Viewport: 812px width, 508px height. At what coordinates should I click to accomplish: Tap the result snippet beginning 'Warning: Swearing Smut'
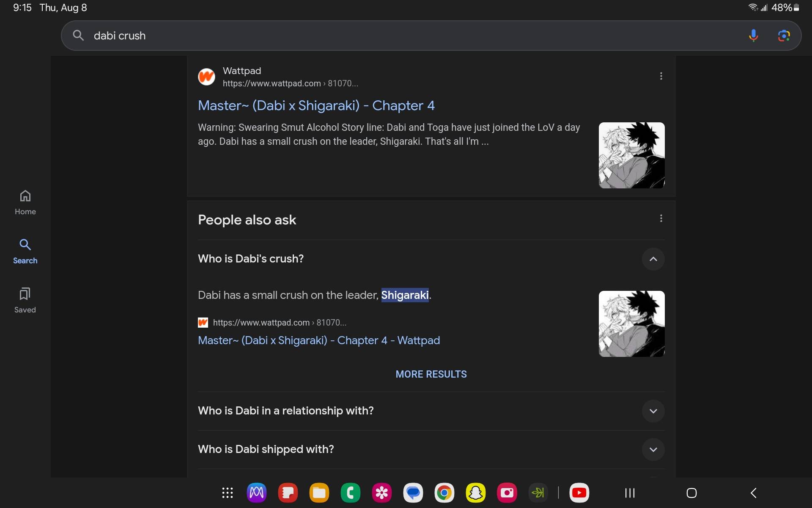389,135
